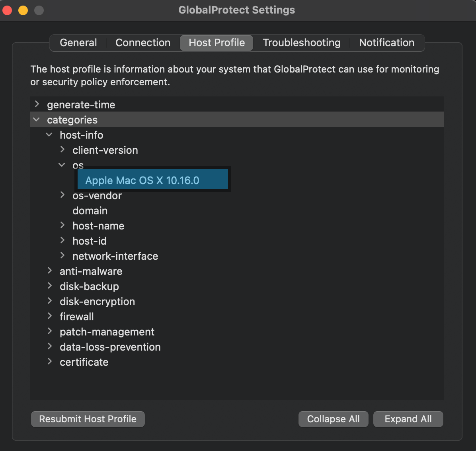Collapse the host-info subtree
This screenshot has width=476, height=451.
point(49,134)
